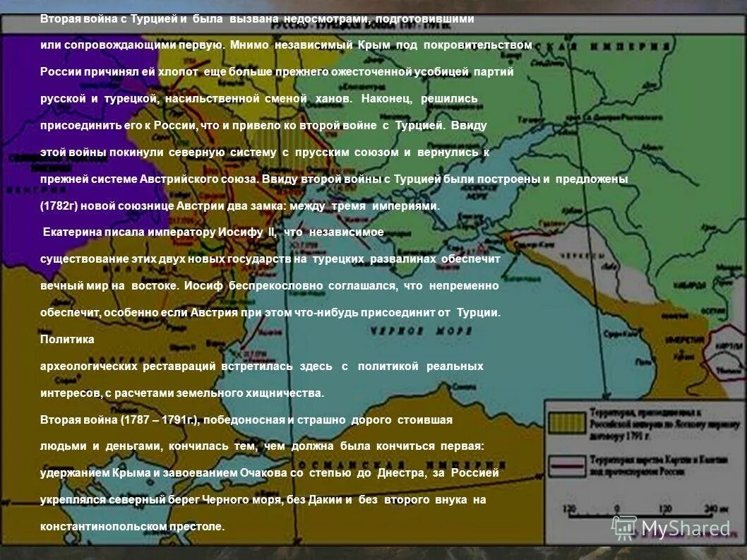Click the line starting "укреплялся северный берег Черного"

tap(263, 500)
